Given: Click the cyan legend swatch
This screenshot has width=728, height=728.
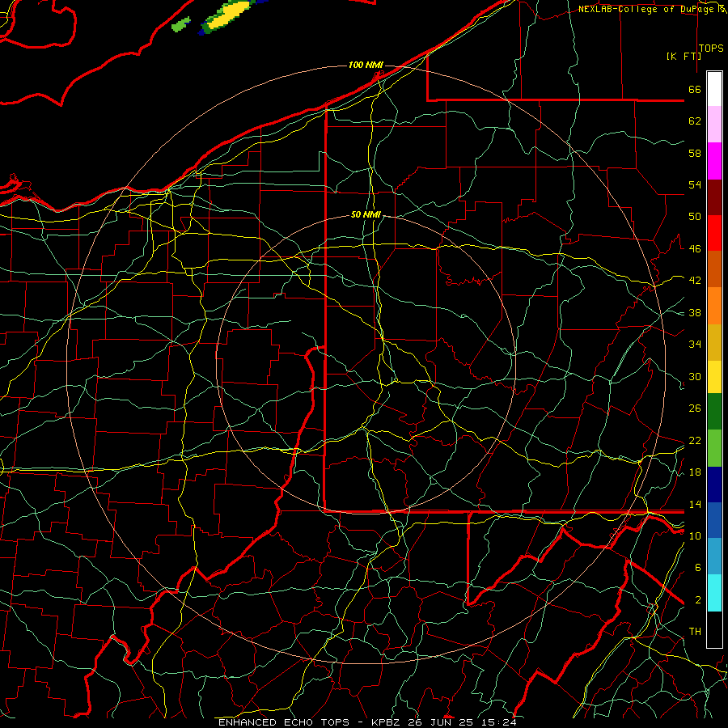Looking at the screenshot, I should pos(714,593).
